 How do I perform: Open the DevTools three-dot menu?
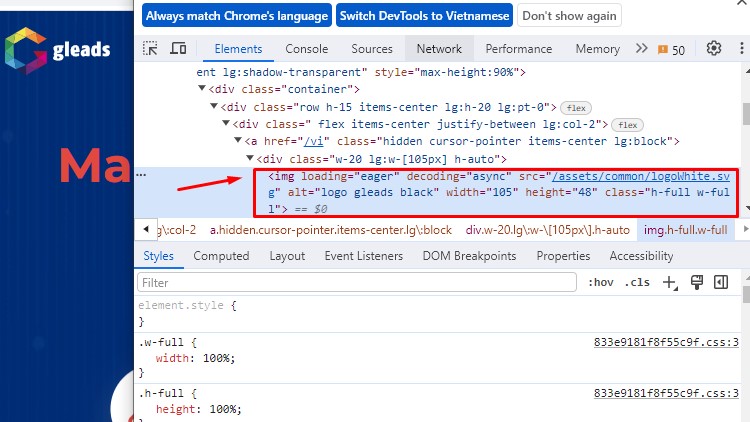(740, 48)
